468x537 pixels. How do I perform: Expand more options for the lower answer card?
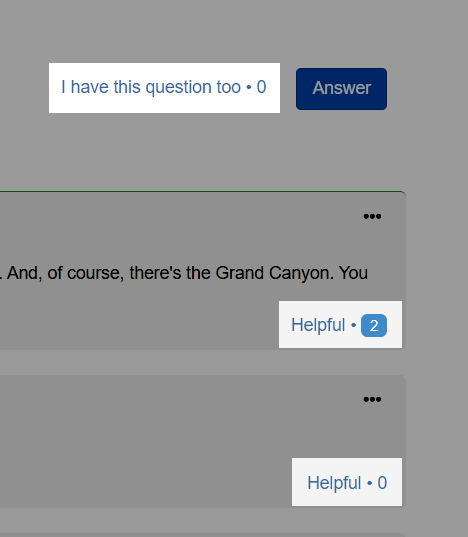(x=372, y=399)
